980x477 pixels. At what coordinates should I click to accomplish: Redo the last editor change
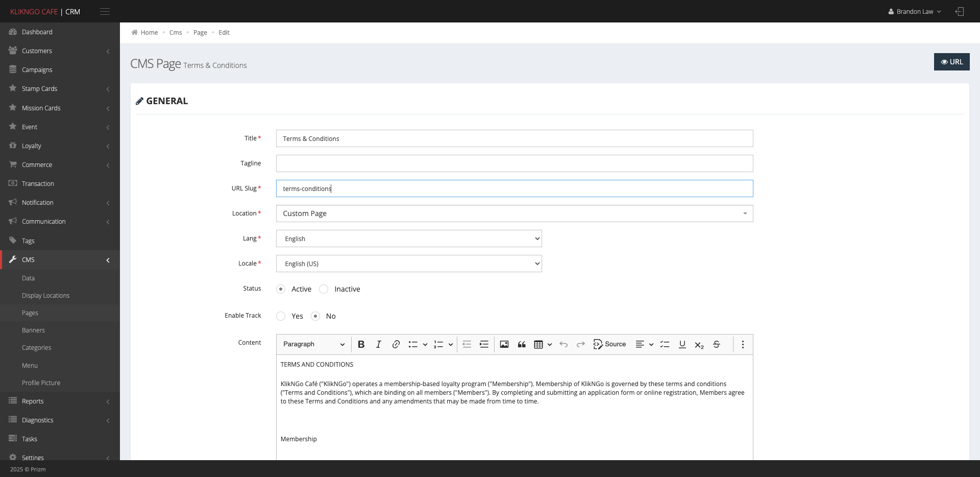[581, 344]
